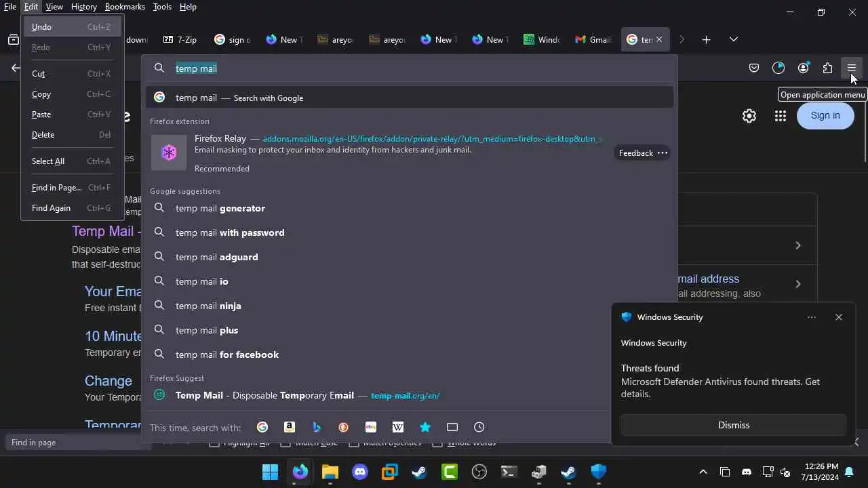Open Google apps grid icon
This screenshot has height=488, width=868.
click(x=781, y=116)
